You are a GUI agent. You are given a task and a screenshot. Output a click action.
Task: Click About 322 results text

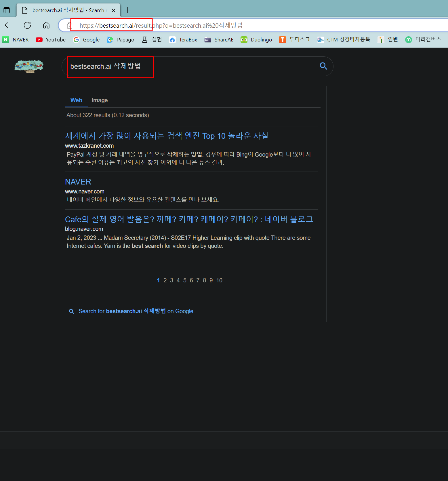(x=108, y=115)
